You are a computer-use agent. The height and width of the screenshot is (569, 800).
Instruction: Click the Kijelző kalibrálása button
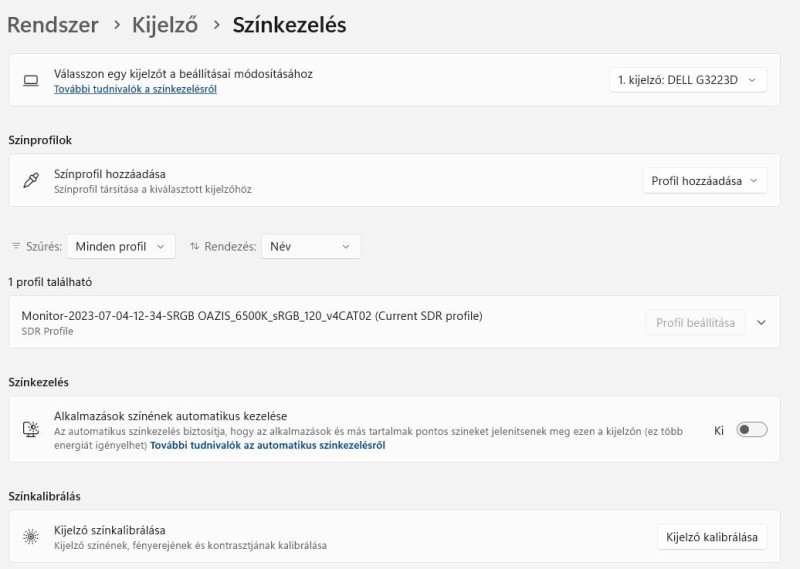point(711,537)
